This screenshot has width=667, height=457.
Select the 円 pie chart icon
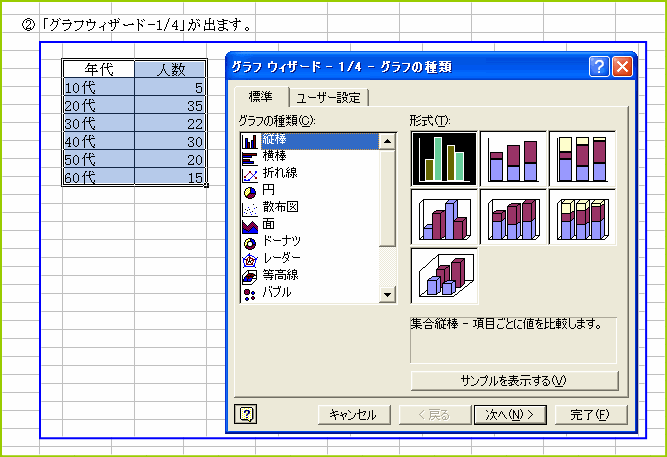click(x=250, y=192)
